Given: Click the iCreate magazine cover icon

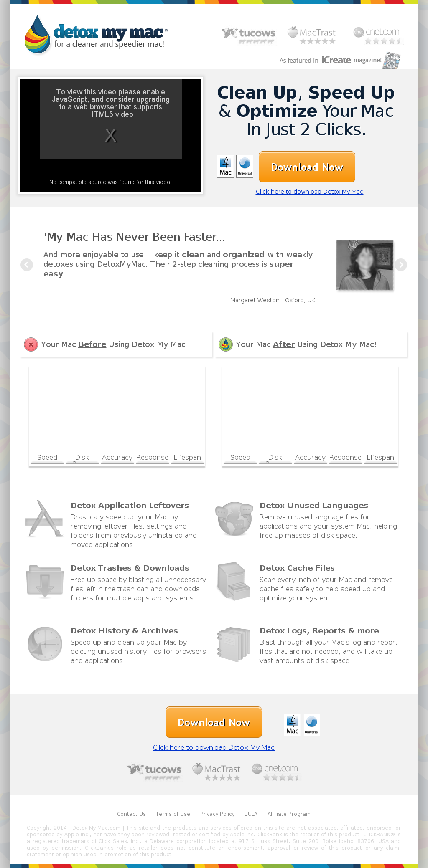Looking at the screenshot, I should pos(392,61).
